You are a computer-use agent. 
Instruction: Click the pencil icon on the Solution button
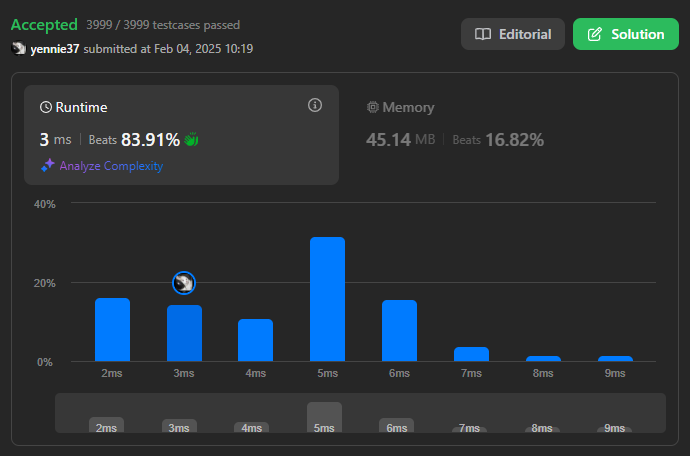click(595, 34)
